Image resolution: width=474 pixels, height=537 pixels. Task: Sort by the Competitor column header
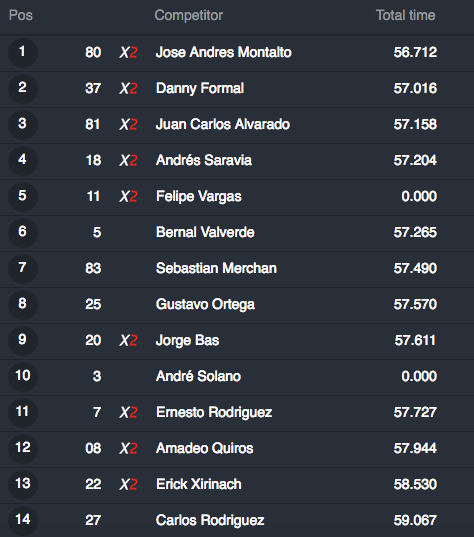(189, 15)
